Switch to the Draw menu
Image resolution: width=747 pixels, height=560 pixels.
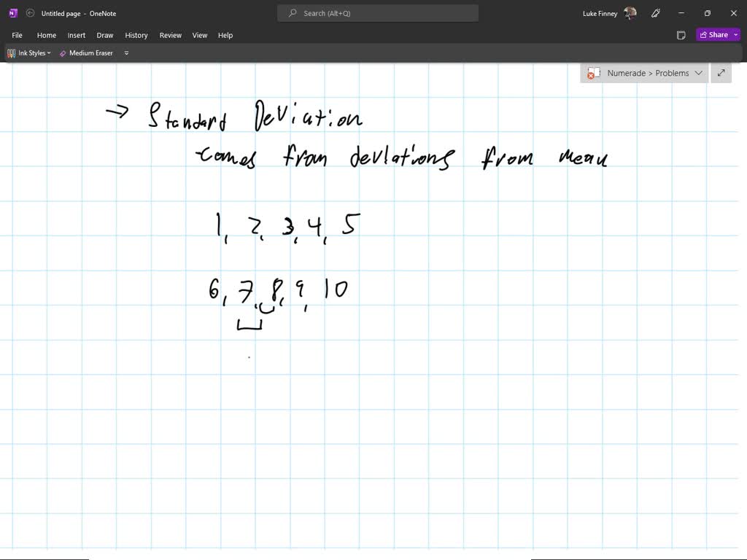(x=104, y=35)
